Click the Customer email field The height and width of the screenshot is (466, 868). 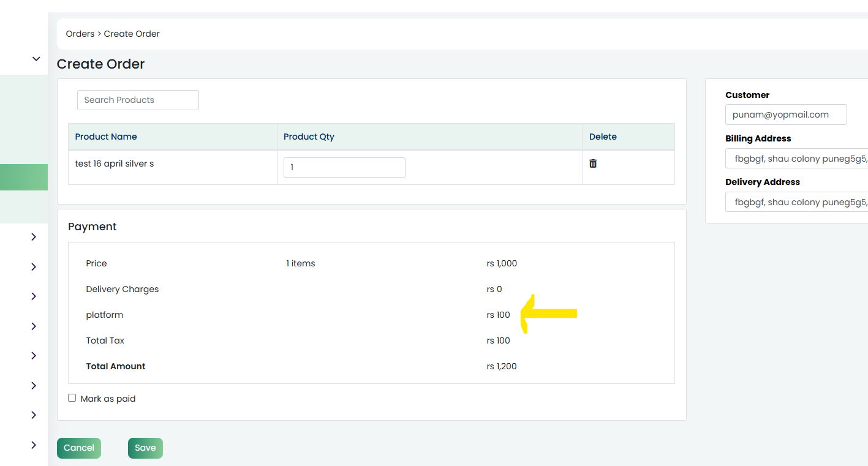(x=786, y=115)
